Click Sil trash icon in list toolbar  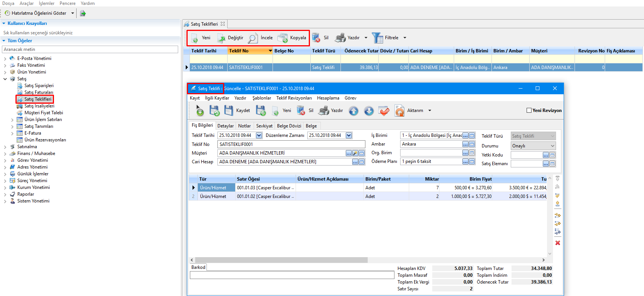click(316, 38)
